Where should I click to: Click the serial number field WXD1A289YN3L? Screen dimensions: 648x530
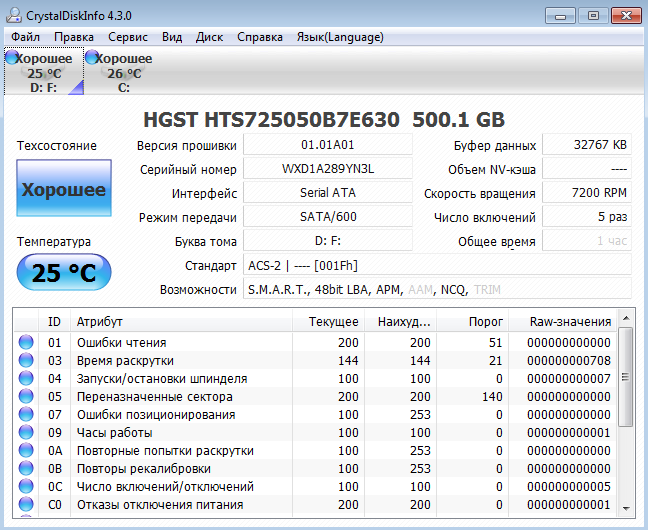(x=328, y=169)
